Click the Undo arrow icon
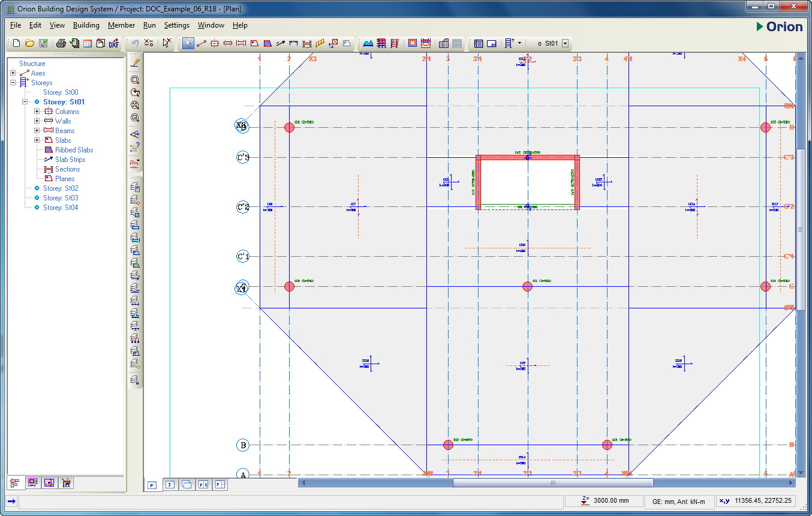 click(x=135, y=43)
